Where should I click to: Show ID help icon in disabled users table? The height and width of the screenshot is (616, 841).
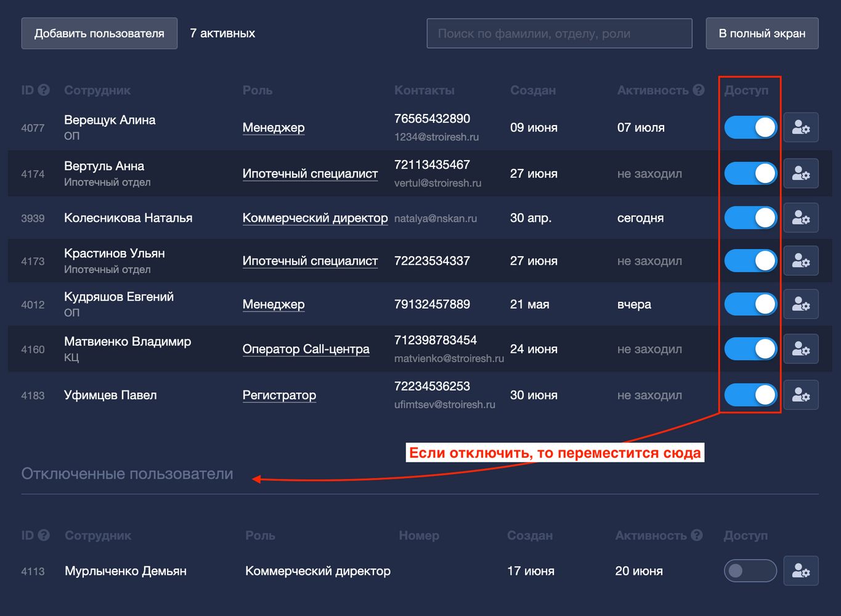(x=44, y=535)
